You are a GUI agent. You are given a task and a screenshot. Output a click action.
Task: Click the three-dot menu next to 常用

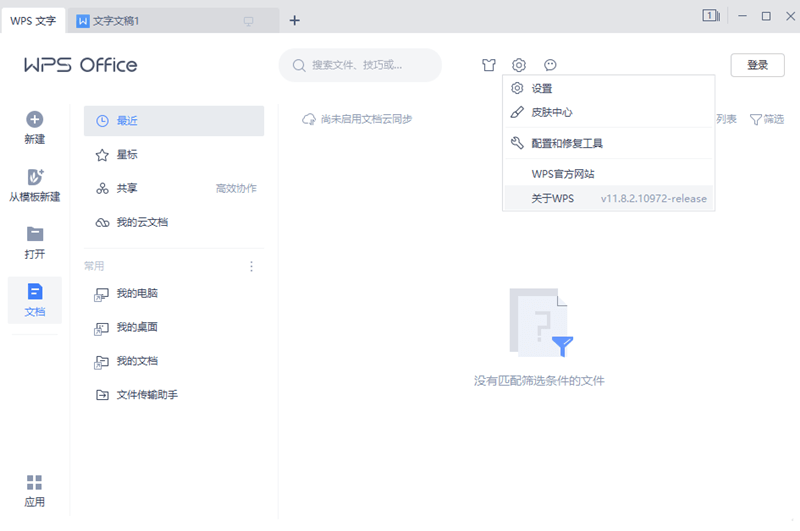(251, 266)
